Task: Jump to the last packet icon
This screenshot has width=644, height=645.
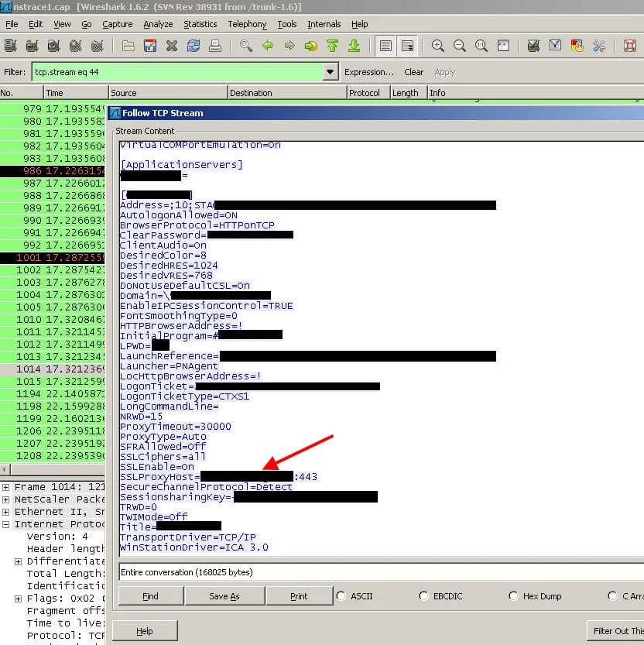Action: click(354, 45)
